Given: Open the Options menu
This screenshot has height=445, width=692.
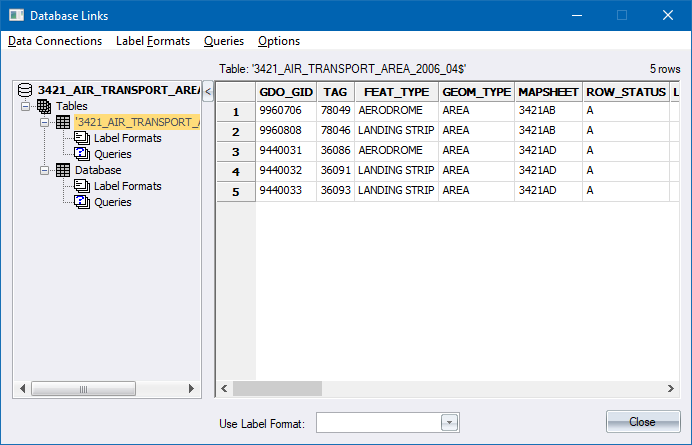Looking at the screenshot, I should pos(278,41).
